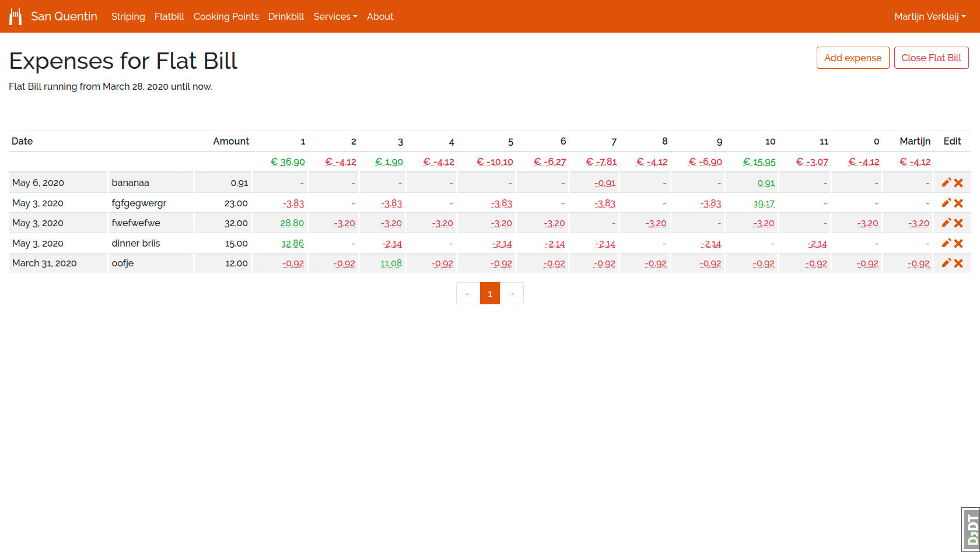Viewport: 980px width, 552px height.
Task: Go to the previous page arrow
Action: [468, 293]
